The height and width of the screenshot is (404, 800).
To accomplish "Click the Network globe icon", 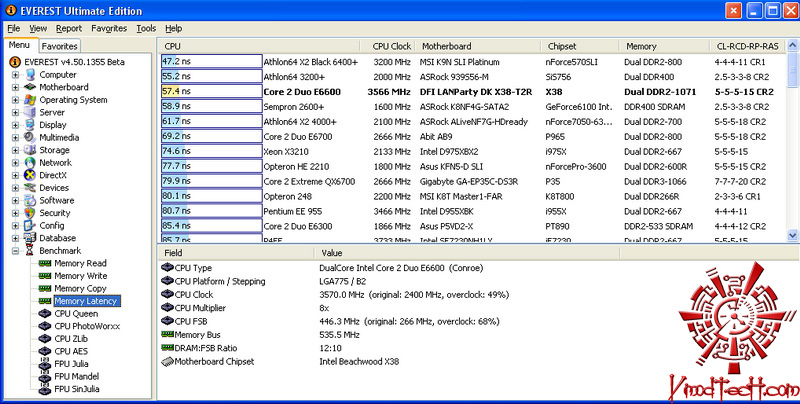I will click(x=30, y=163).
